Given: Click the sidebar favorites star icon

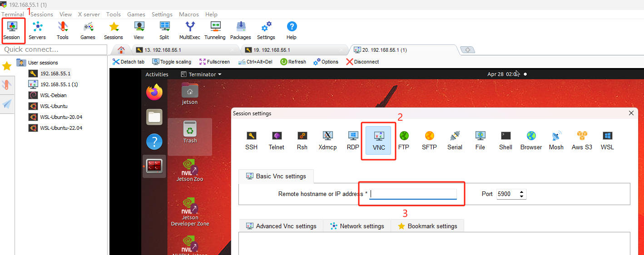Looking at the screenshot, I should point(7,66).
